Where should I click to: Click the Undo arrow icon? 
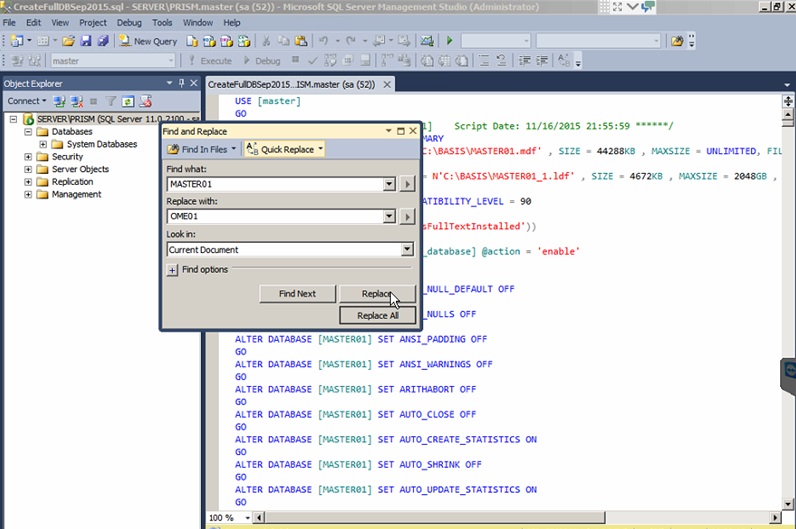point(323,41)
